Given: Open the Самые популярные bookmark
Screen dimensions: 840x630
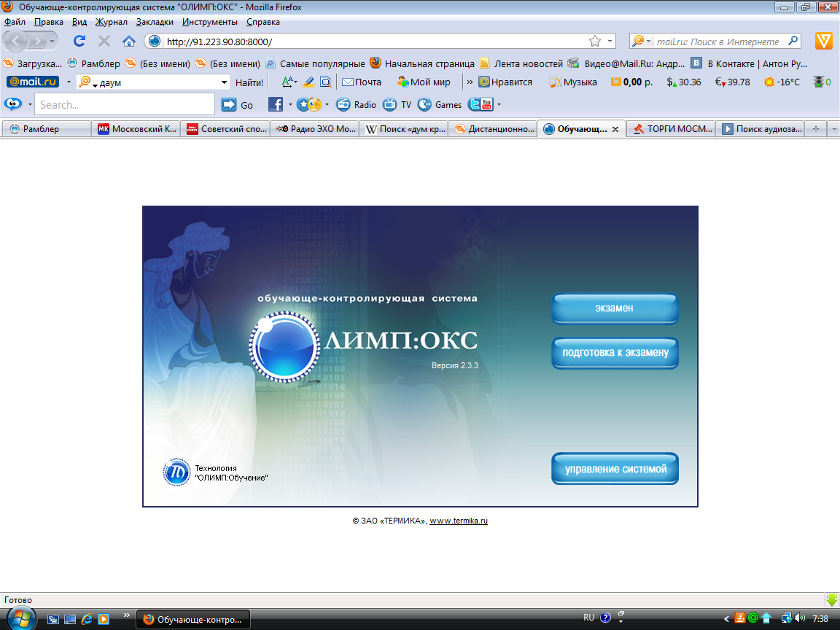Looking at the screenshot, I should [x=316, y=63].
